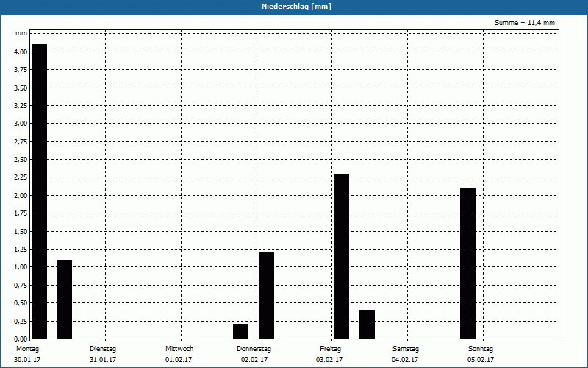Click the 0,00 y-axis value
This screenshot has height=368, width=588.
click(x=21, y=339)
